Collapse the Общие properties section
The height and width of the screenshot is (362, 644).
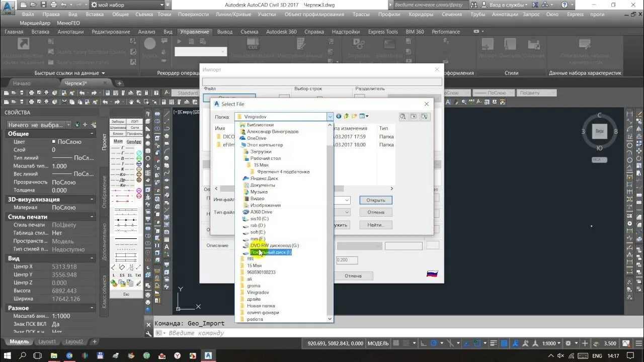click(92, 134)
